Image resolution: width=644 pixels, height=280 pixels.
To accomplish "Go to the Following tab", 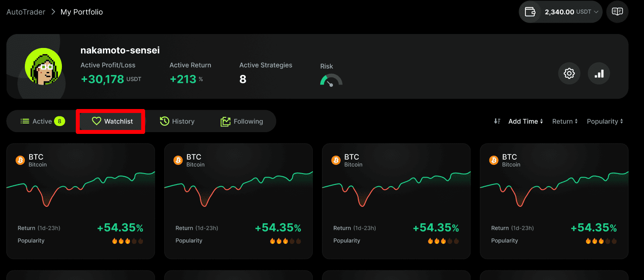I will point(242,121).
